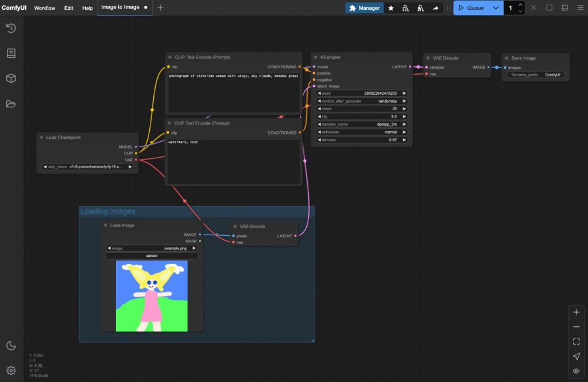
Task: Open the ckpt_name checkpoint selector
Action: pos(88,167)
